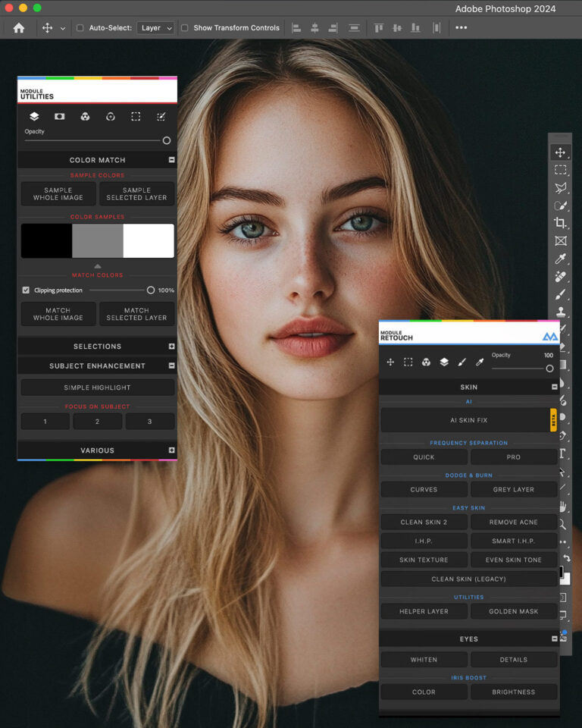Toggle Show Transform Controls checkbox
582x728 pixels.
(x=184, y=28)
